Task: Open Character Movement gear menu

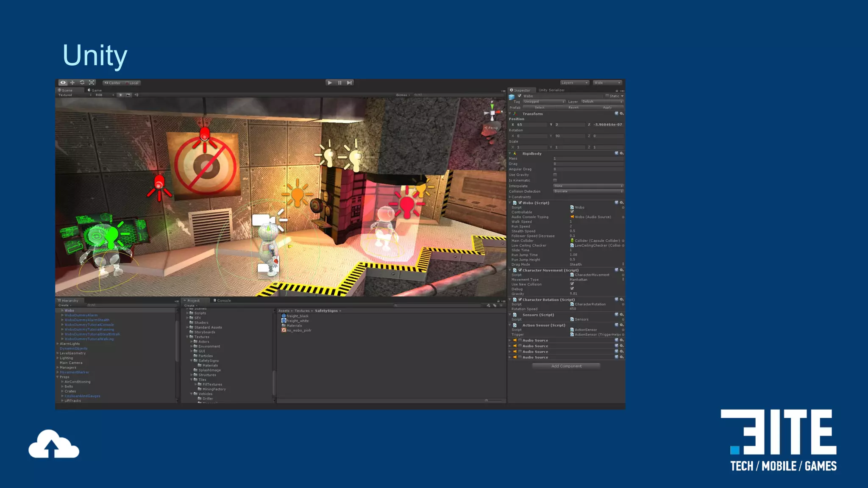Action: click(622, 270)
